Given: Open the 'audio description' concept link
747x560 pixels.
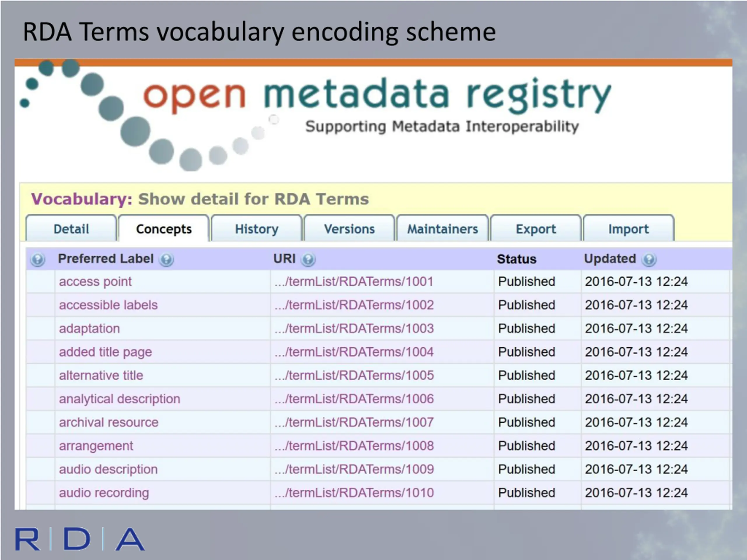Looking at the screenshot, I should (109, 469).
